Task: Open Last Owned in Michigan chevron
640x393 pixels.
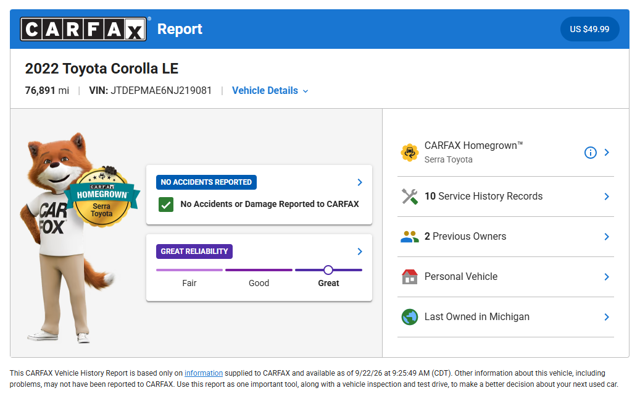Action: 607,317
